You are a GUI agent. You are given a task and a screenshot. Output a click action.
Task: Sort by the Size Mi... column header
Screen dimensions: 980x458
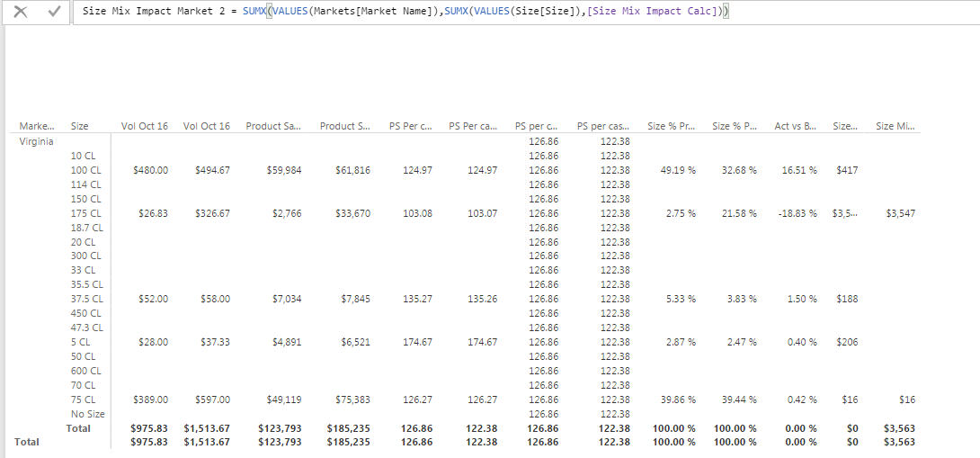click(x=895, y=126)
